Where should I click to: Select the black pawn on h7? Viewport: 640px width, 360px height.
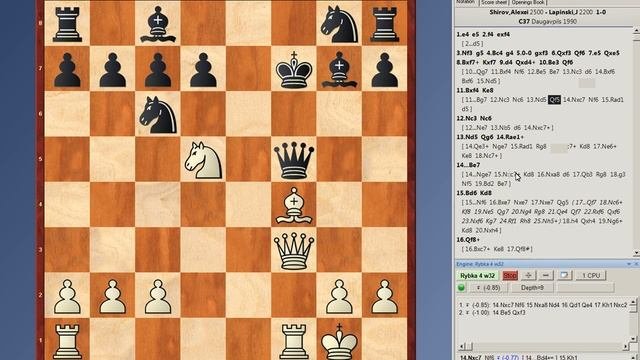384,70
